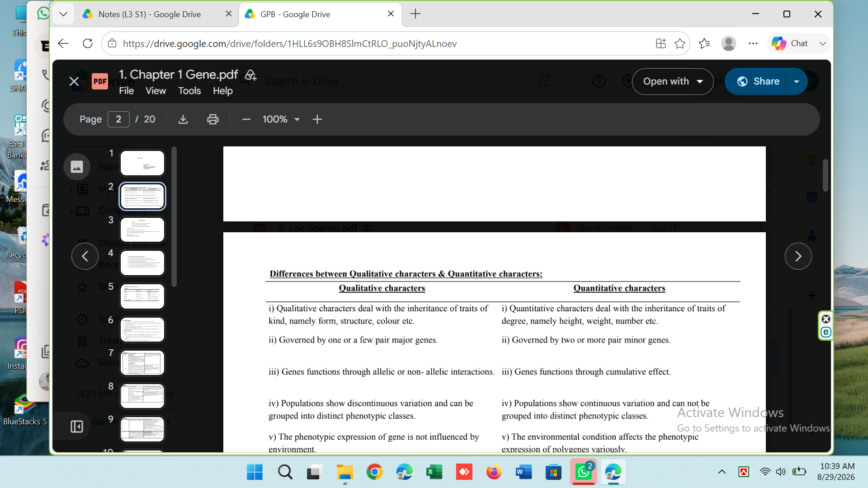Open Copilot Chat button

791,43
